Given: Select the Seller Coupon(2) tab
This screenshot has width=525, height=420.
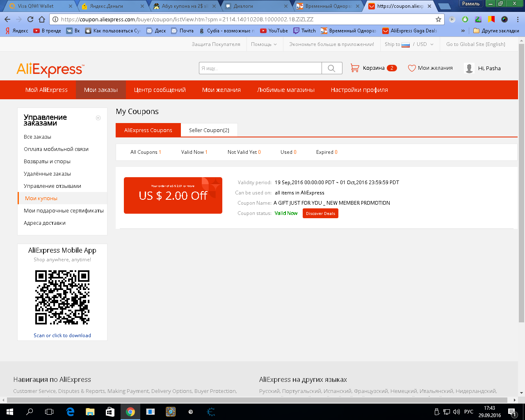Looking at the screenshot, I should [x=209, y=130].
